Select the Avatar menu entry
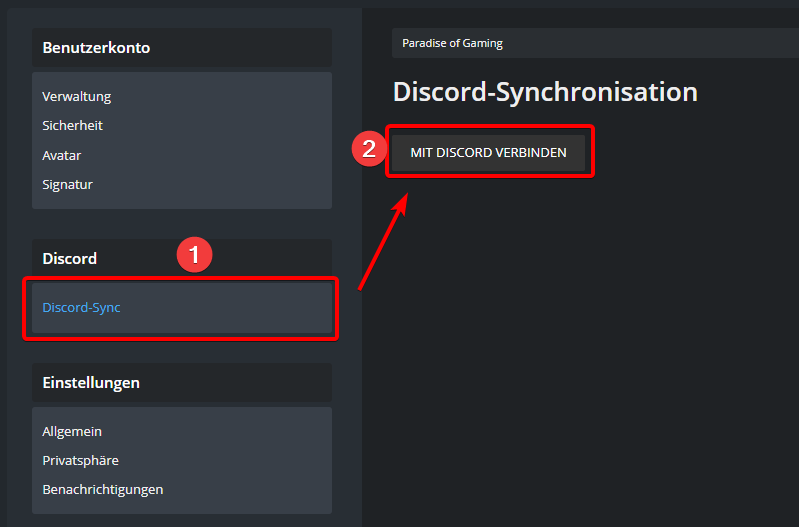 tap(62, 156)
